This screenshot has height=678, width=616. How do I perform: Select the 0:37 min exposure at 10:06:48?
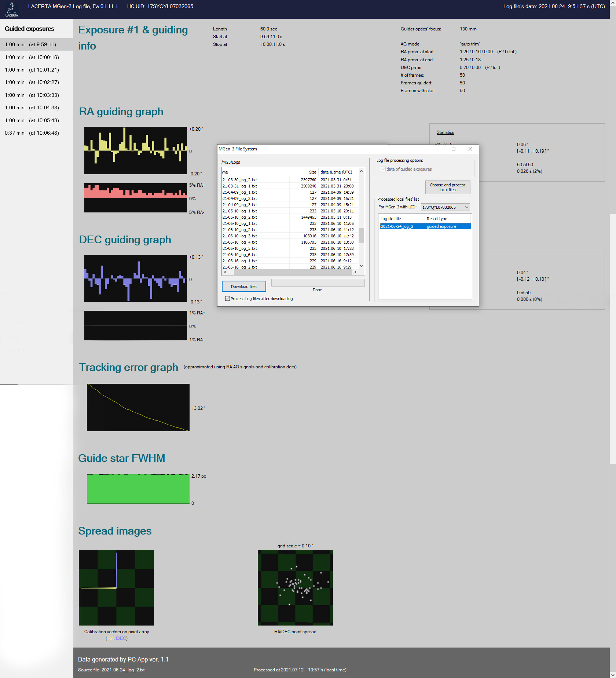point(32,133)
